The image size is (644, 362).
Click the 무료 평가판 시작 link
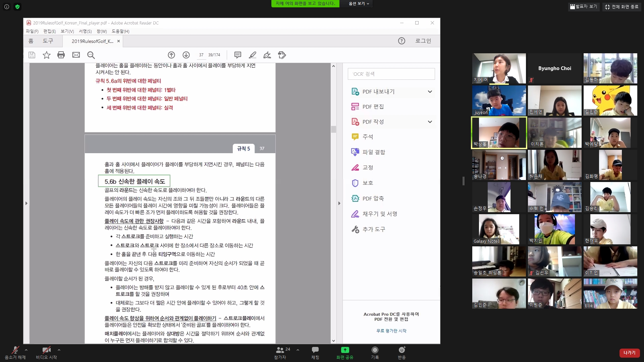391,330
